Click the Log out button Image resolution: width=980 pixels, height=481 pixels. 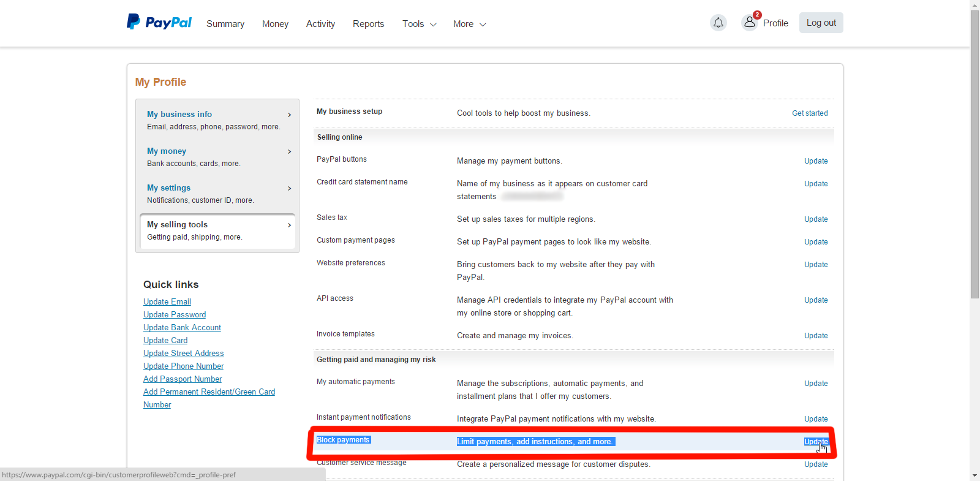click(x=821, y=23)
